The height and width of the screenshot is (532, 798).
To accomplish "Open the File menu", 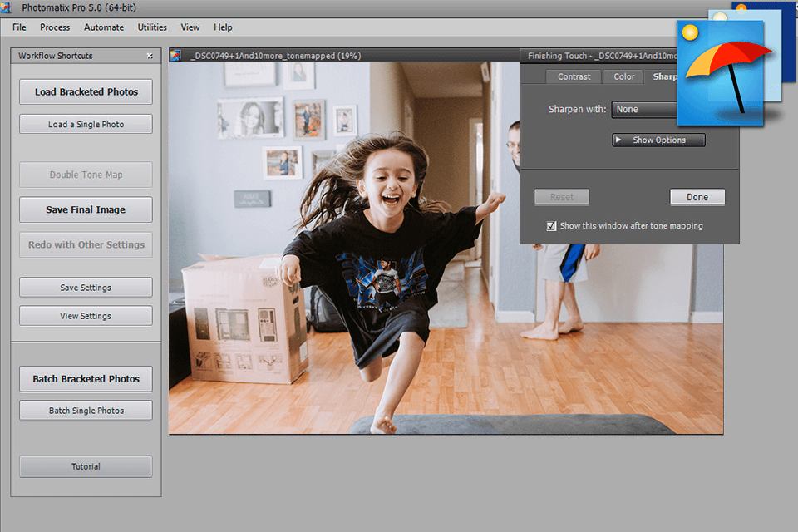I will point(19,27).
